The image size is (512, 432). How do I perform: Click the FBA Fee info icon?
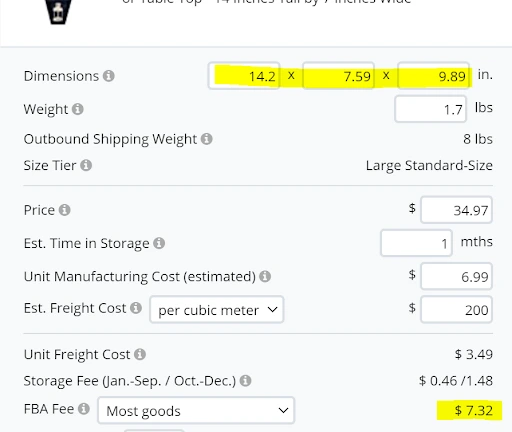click(x=84, y=409)
